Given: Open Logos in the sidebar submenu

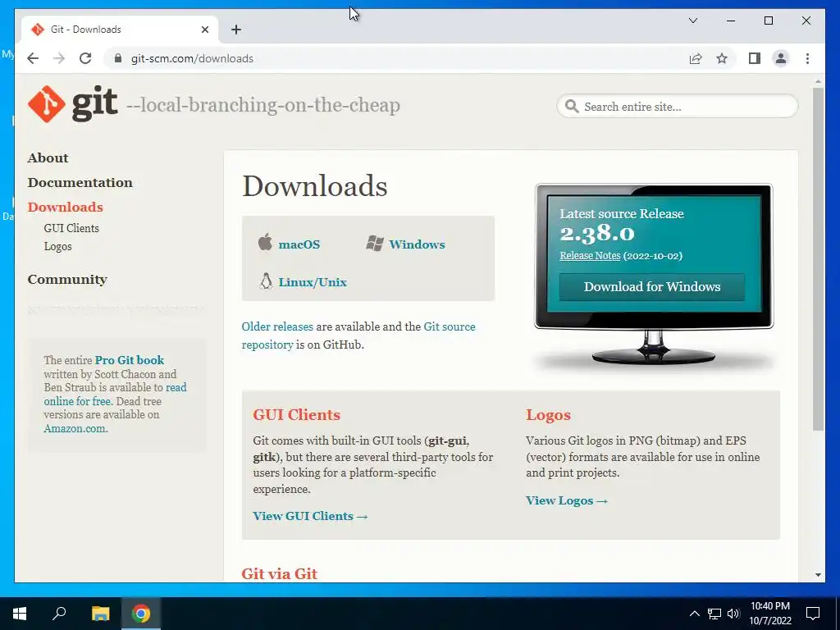Looking at the screenshot, I should 58,246.
